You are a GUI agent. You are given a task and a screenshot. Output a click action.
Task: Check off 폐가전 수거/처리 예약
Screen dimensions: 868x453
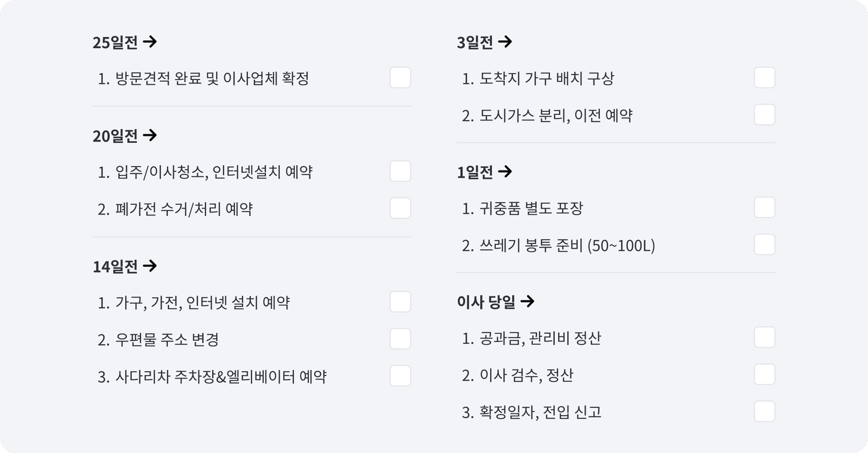click(400, 208)
